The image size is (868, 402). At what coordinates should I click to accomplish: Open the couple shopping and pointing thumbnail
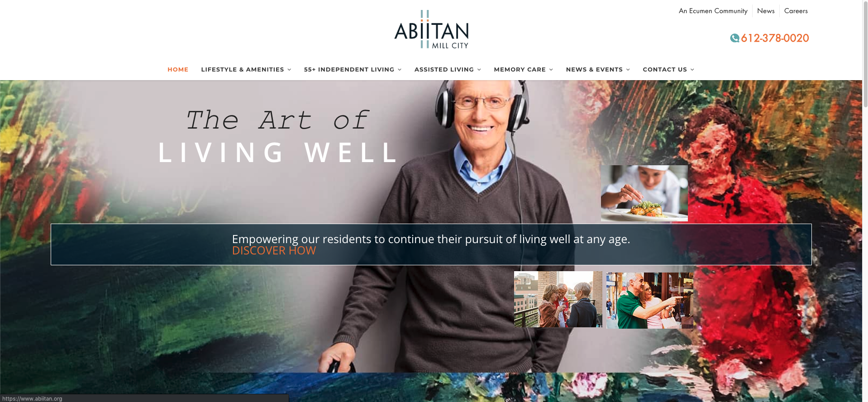click(649, 301)
